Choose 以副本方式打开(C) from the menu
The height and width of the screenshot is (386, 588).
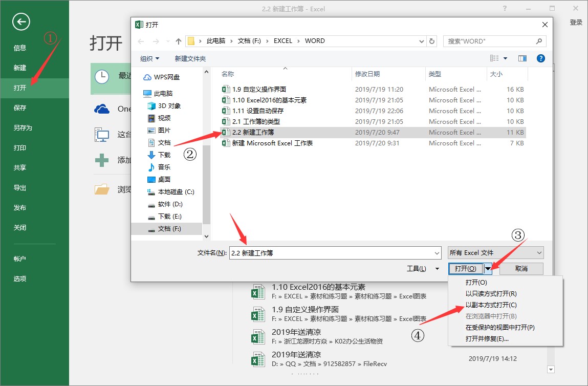[x=490, y=305]
